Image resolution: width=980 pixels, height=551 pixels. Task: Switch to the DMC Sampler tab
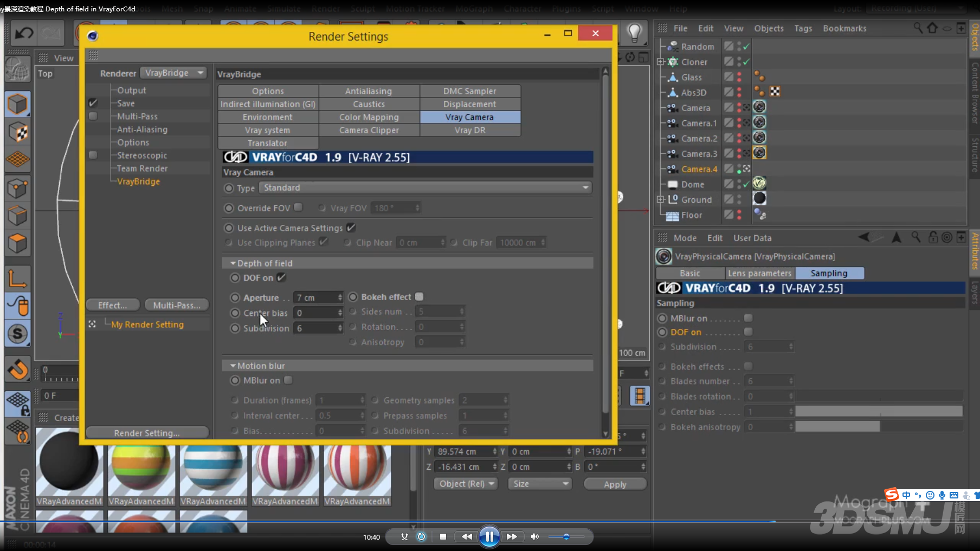470,91
